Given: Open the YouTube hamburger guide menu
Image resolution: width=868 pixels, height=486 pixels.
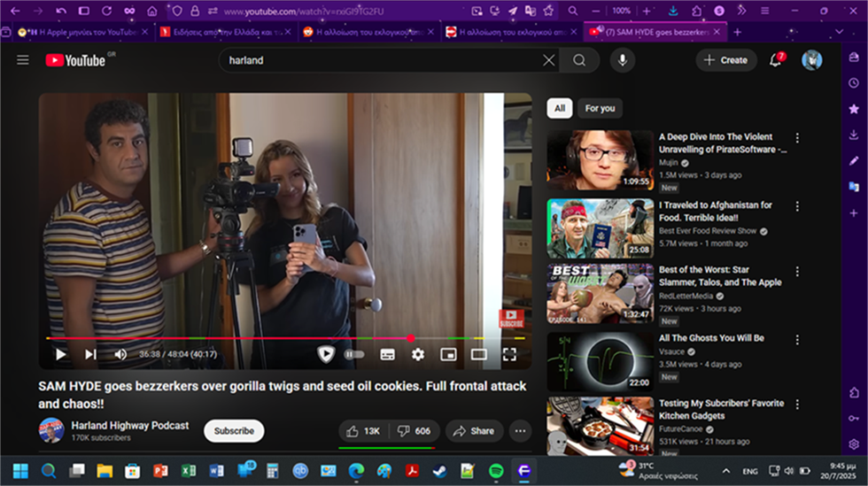Looking at the screenshot, I should (23, 60).
